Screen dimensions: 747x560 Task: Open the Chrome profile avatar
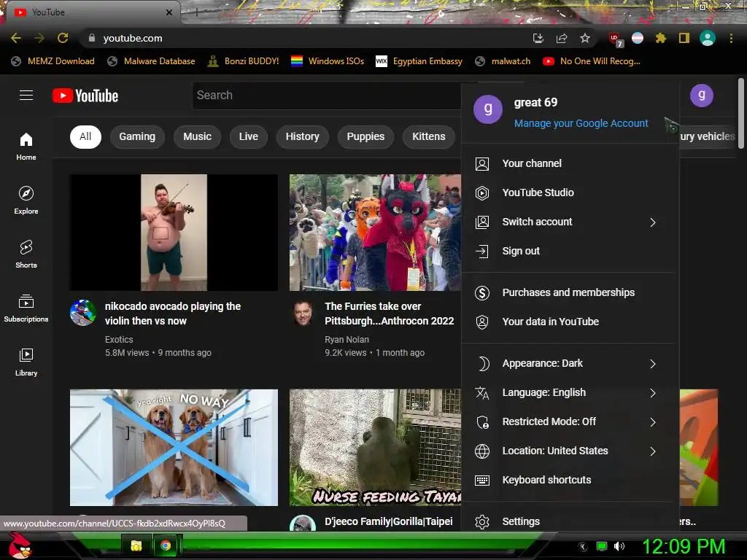(x=708, y=38)
